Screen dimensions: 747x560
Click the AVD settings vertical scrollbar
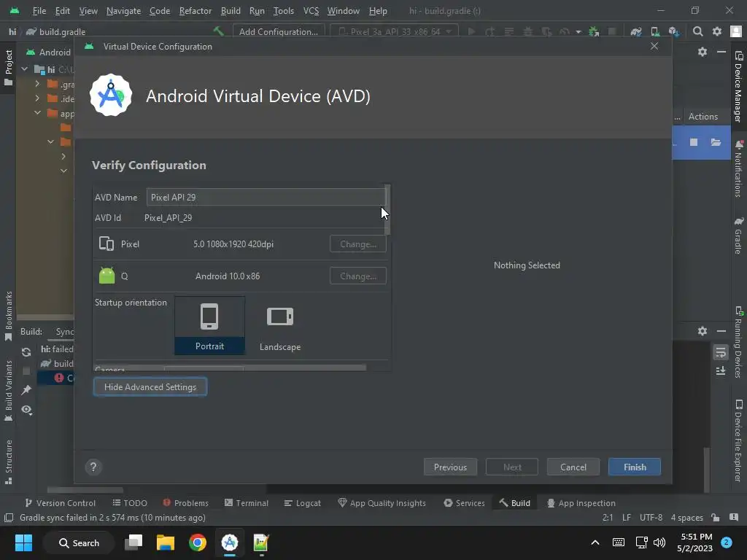387,210
